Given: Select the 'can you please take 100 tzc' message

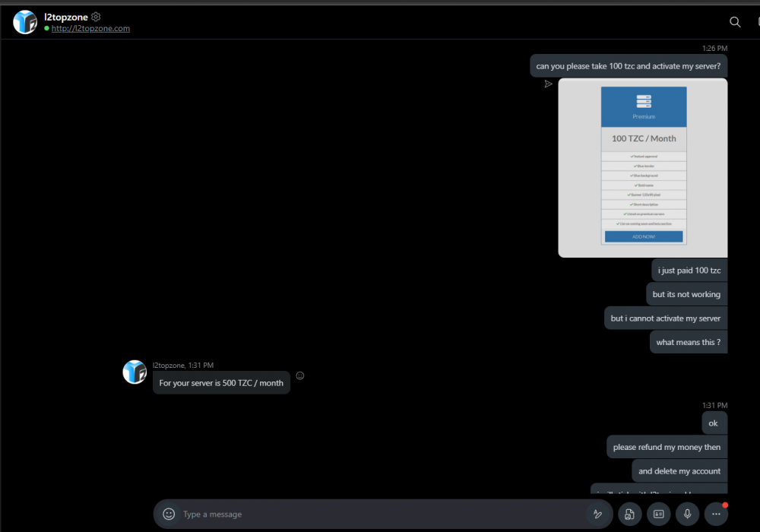Looking at the screenshot, I should click(x=628, y=66).
